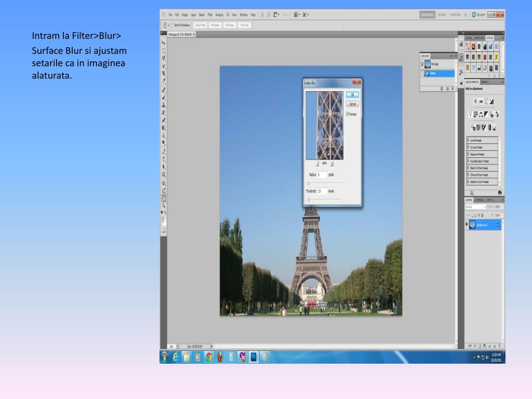Screen dimensions: 532x399
Task: Add a Hue/Saturation adjustment
Action: pos(476,114)
